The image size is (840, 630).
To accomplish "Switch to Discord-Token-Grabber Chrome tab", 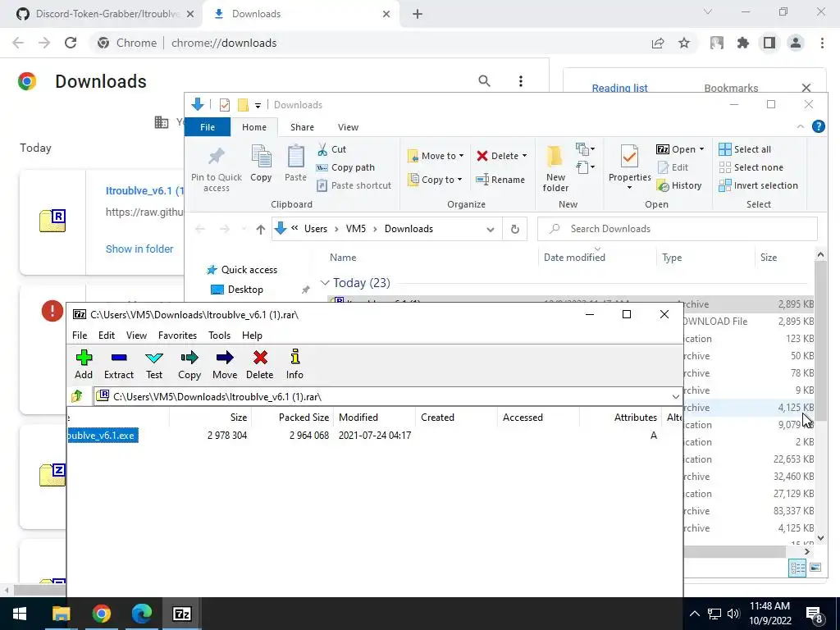I will pyautogui.click(x=101, y=14).
